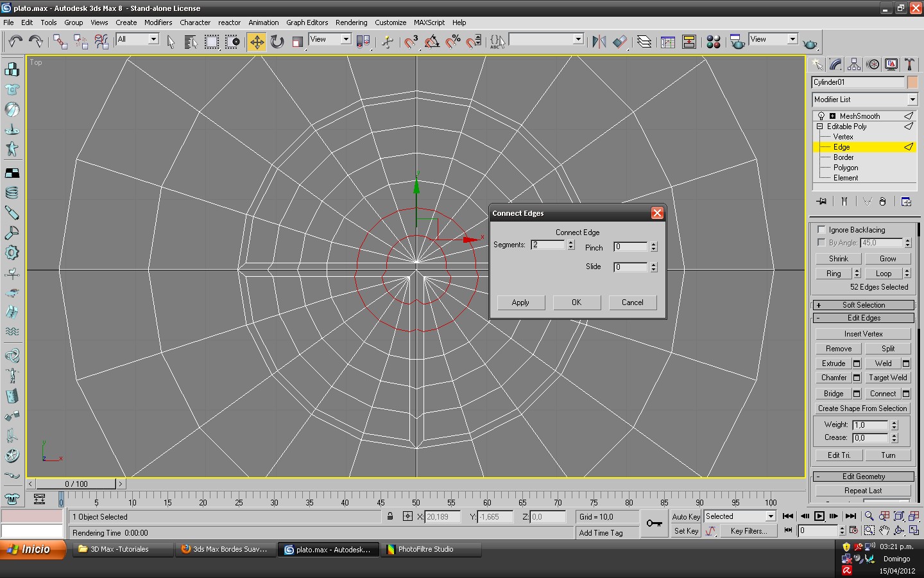Image resolution: width=924 pixels, height=578 pixels.
Task: Click the Segments input field
Action: [548, 245]
